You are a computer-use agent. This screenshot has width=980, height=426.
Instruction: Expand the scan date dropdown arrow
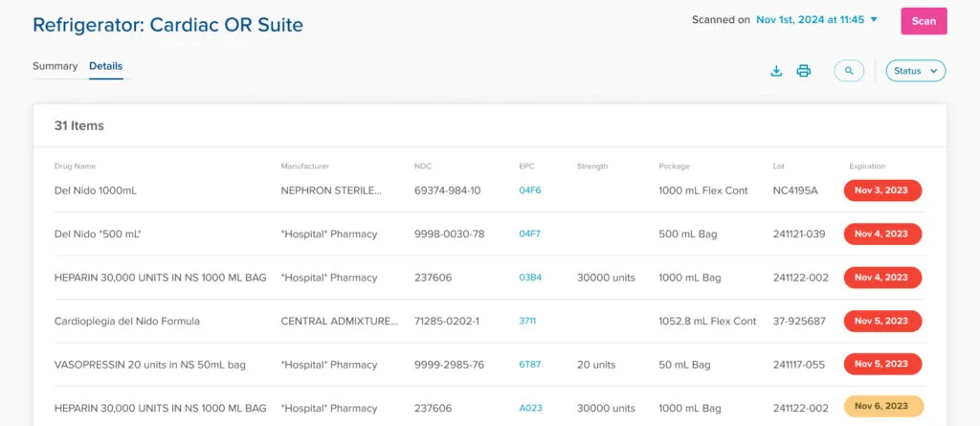click(x=874, y=19)
